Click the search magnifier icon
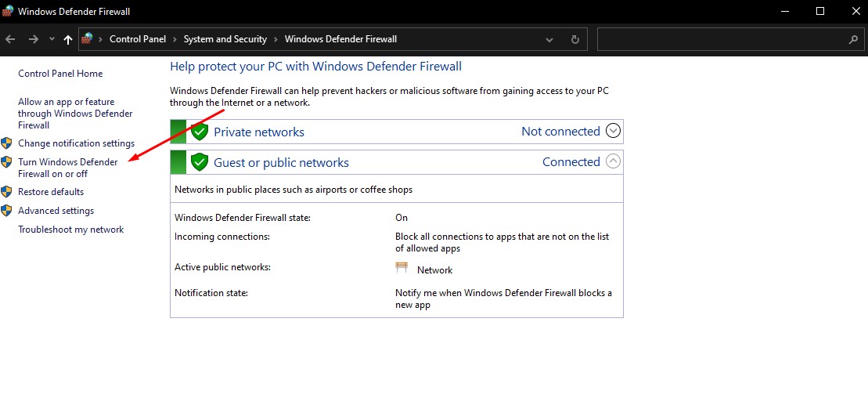The image size is (868, 416). point(853,39)
